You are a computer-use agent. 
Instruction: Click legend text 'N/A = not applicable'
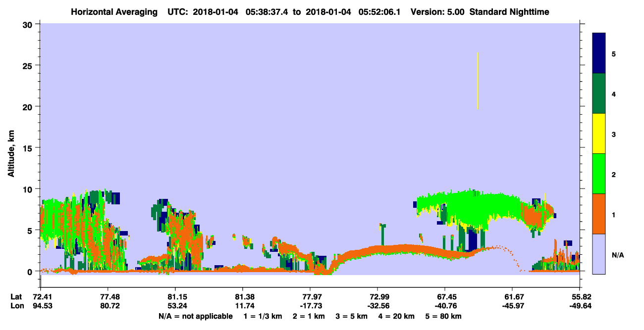195,316
